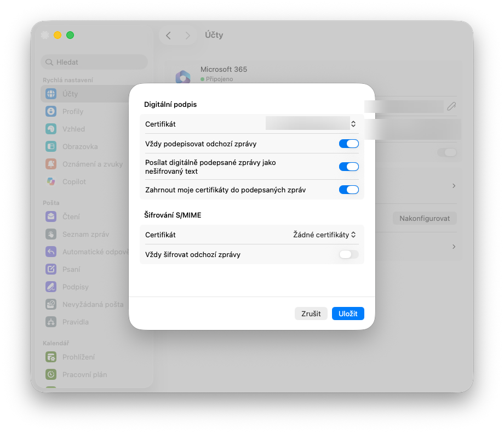Click the Automatické odpovědi arrow icon
504x433 pixels.
tap(51, 252)
